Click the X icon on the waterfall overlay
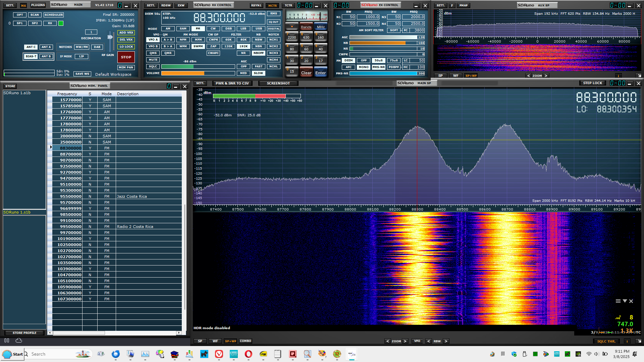Viewport: 644px width, 362px height. pos(631,301)
